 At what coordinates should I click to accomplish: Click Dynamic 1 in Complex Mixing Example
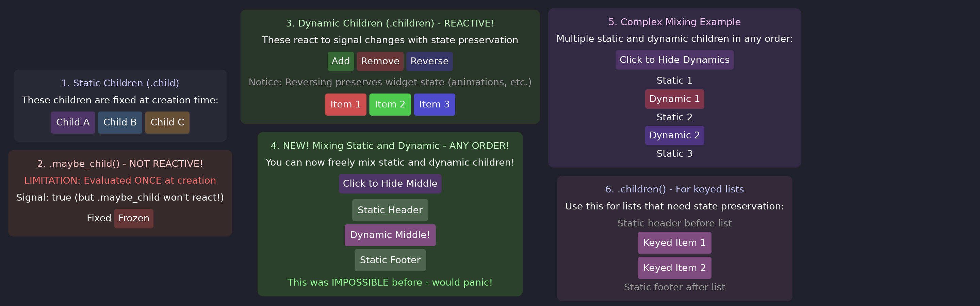(674, 99)
